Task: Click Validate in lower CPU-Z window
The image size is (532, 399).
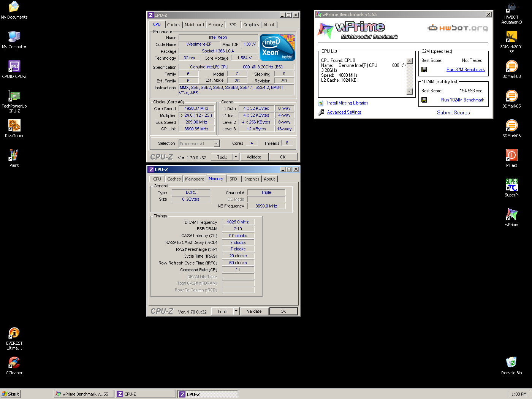Action: pyautogui.click(x=254, y=311)
